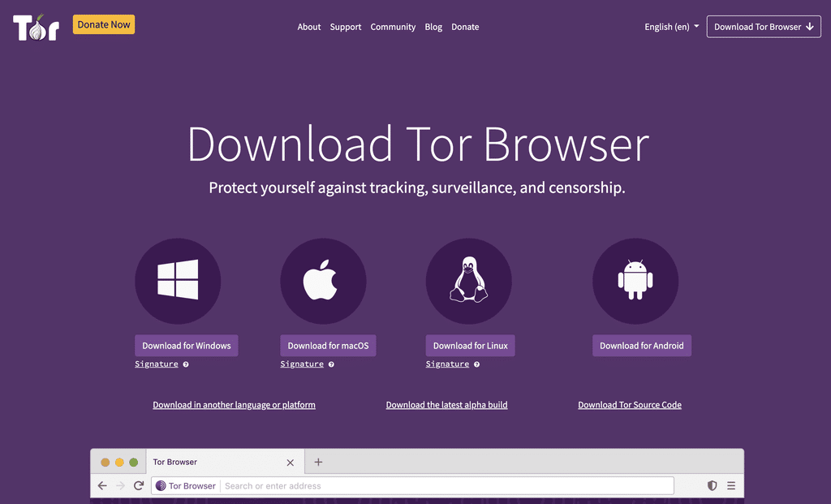Click the back arrow in browser mockup
The image size is (831, 504).
tap(102, 485)
